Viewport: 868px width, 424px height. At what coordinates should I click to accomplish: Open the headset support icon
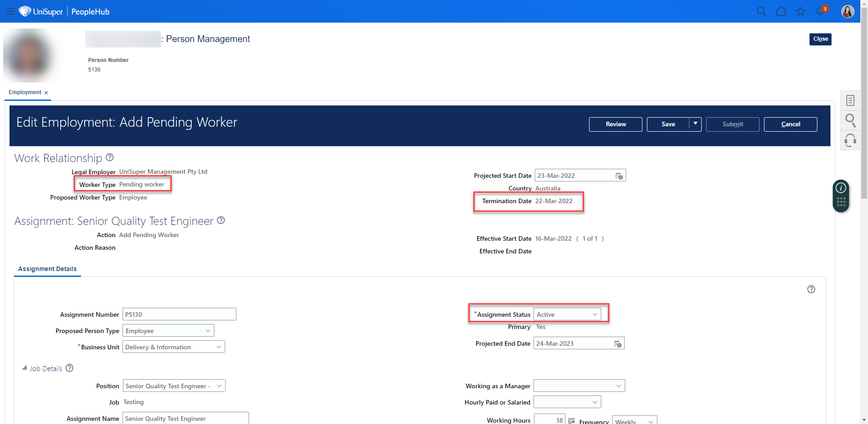[x=850, y=141]
